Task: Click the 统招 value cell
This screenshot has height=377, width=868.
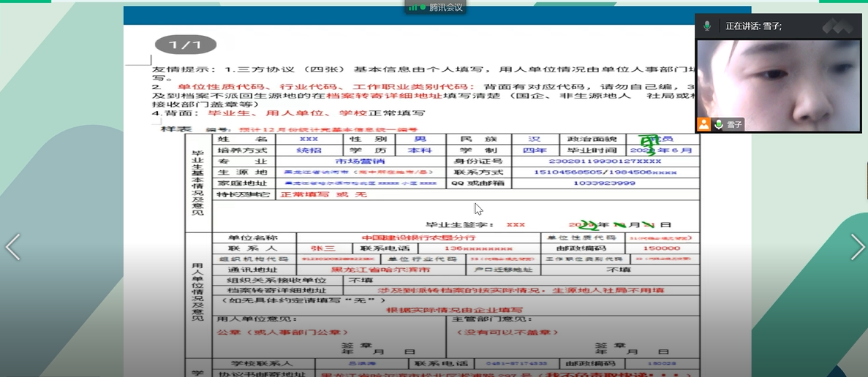Action: pyautogui.click(x=309, y=151)
